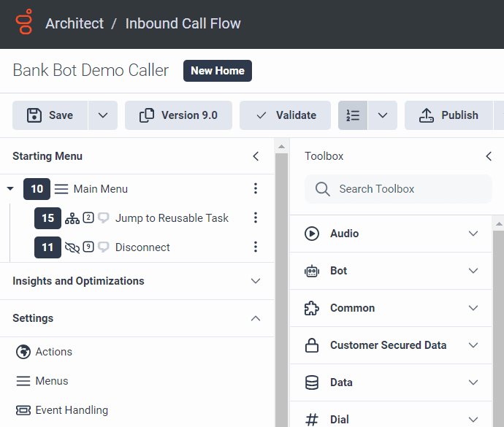Select the Jump to Reusable Task item
The image size is (504, 427).
(172, 218)
